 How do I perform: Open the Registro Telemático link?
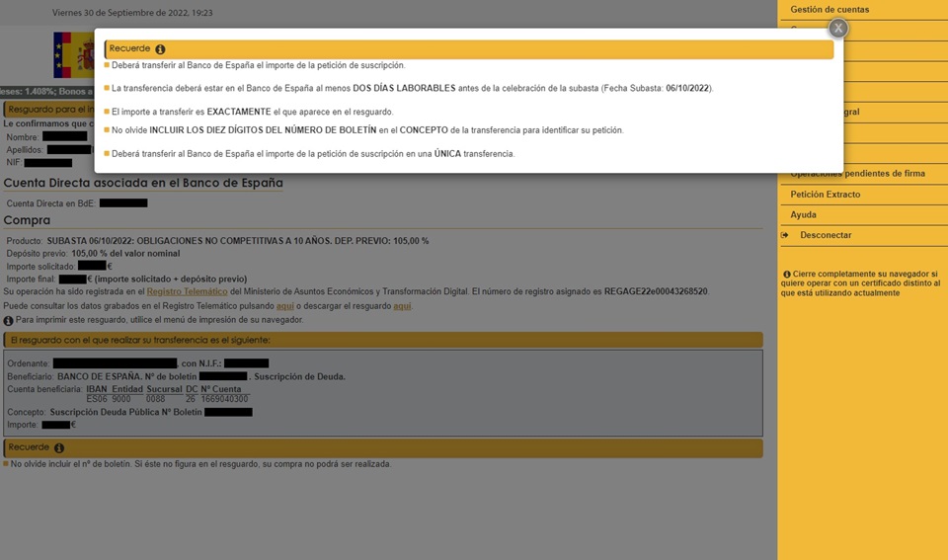(188, 291)
